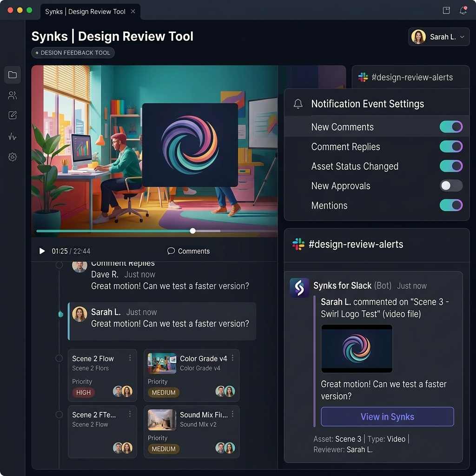Click "Synks for Slack" bot name

343,286
